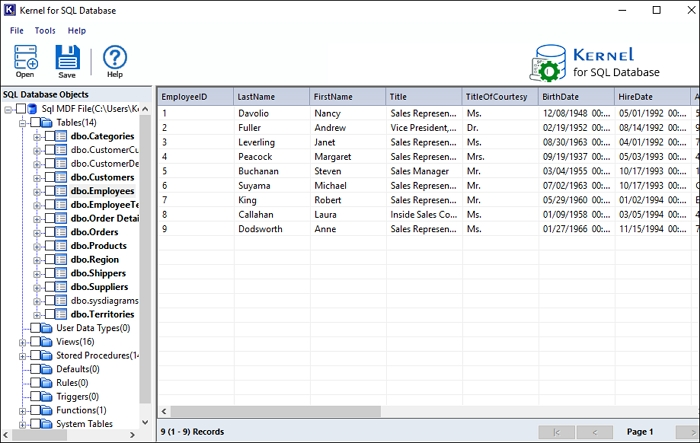
Task: Expand the dbo.Order Details node
Action: (x=37, y=219)
